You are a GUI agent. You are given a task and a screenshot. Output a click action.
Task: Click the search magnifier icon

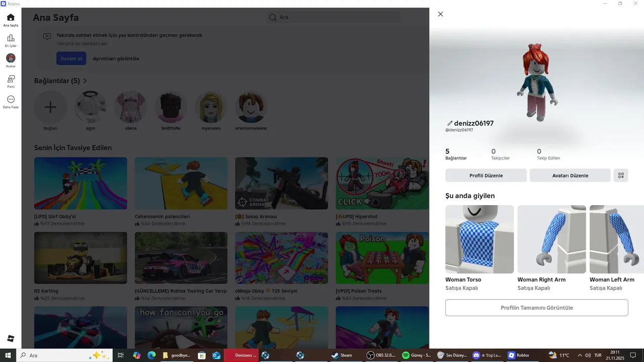coord(273,17)
